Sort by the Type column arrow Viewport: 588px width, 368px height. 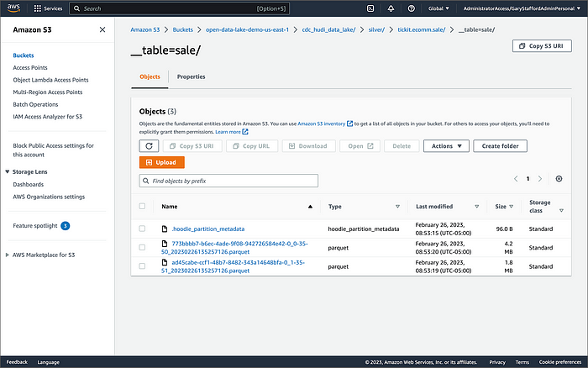click(x=397, y=207)
